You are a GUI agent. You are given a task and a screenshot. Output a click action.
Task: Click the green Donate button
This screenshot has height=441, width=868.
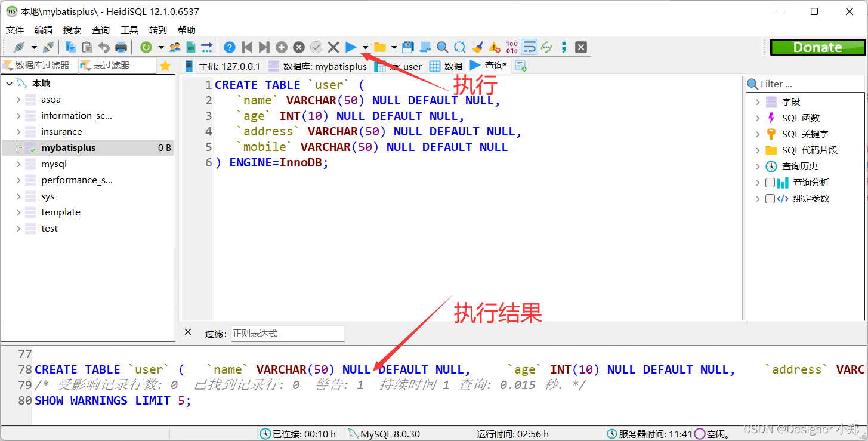pyautogui.click(x=817, y=47)
